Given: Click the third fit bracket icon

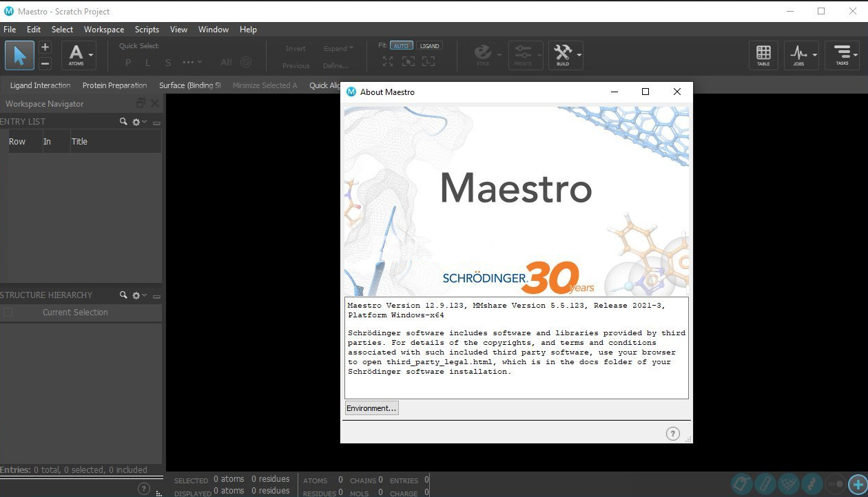Looking at the screenshot, I should [x=428, y=61].
